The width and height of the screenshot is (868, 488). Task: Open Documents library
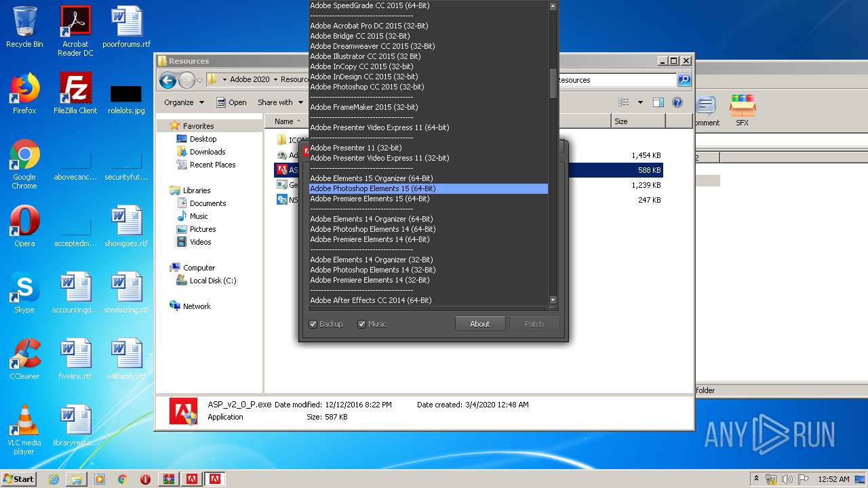(208, 203)
